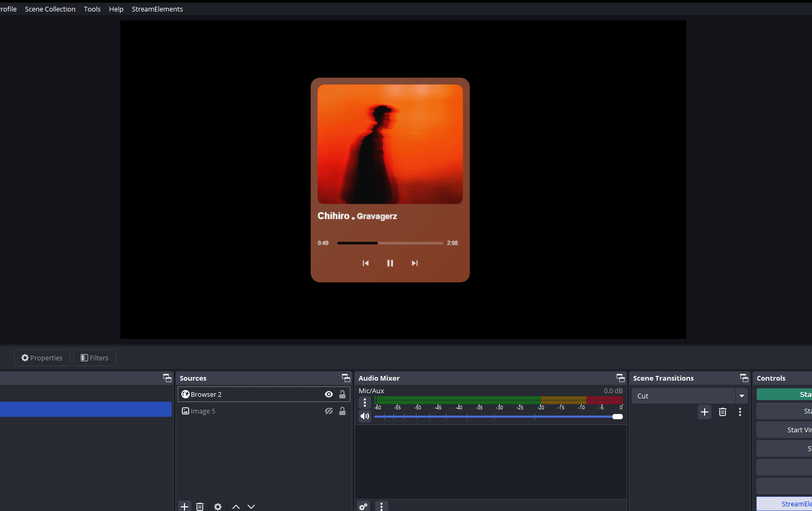Skip to next track in preview

(x=414, y=263)
